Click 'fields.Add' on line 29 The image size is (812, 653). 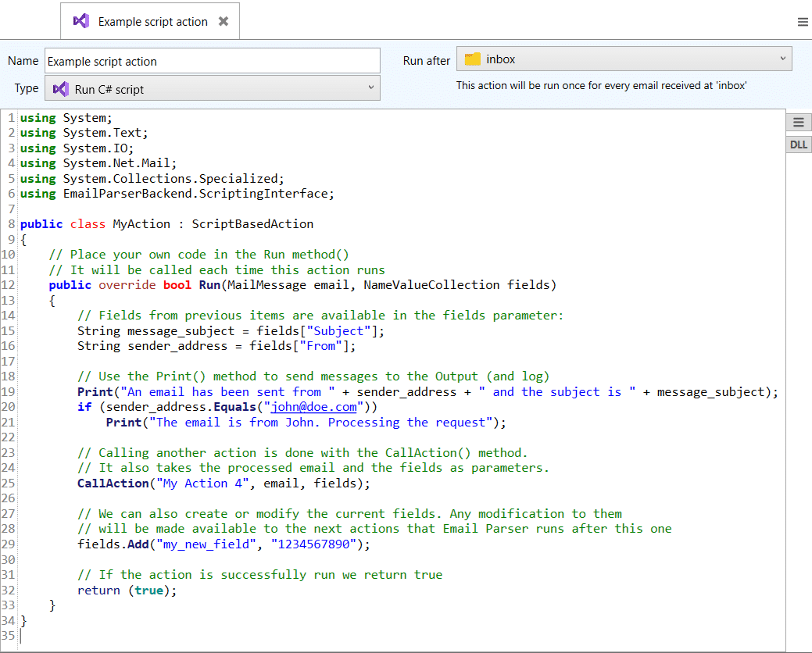click(113, 544)
